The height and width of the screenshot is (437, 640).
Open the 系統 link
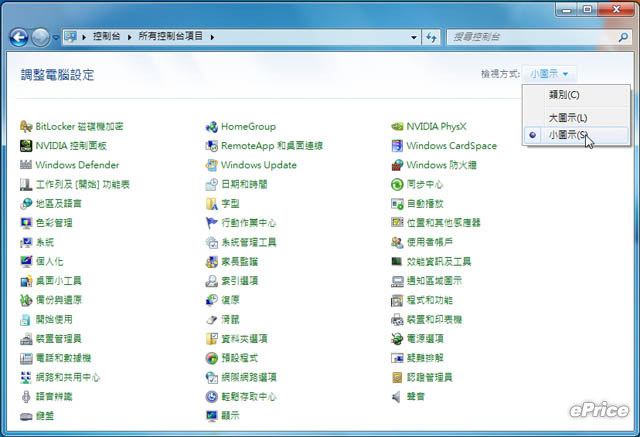click(44, 242)
